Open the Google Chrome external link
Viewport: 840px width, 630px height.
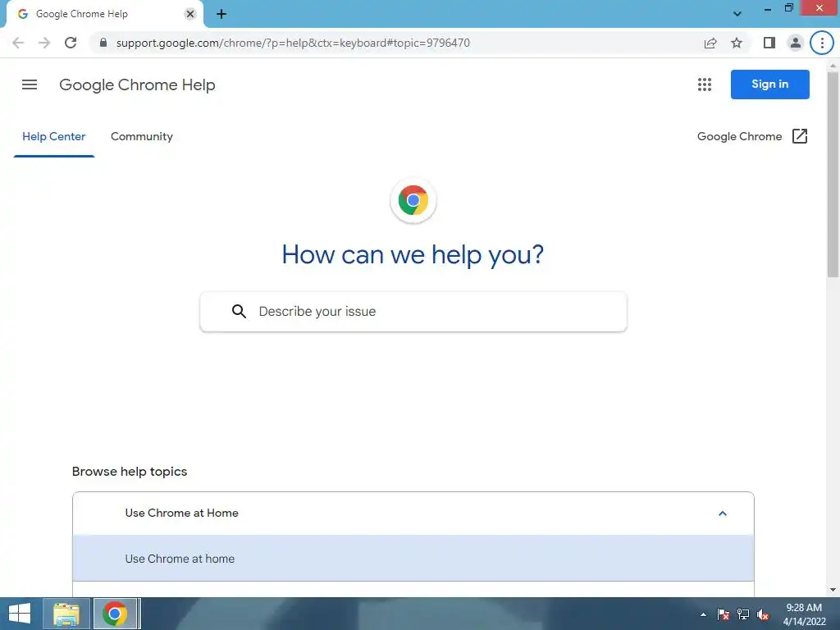pyautogui.click(x=752, y=137)
